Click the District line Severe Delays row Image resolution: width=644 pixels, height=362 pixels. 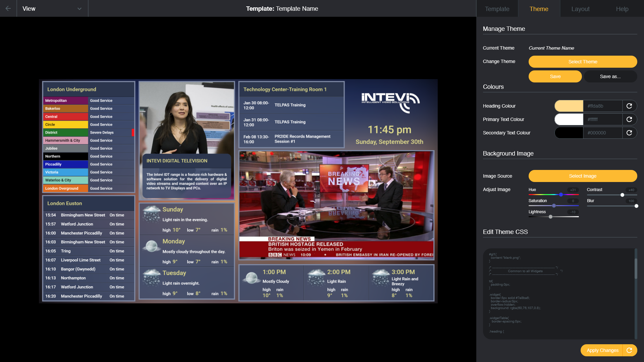89,132
